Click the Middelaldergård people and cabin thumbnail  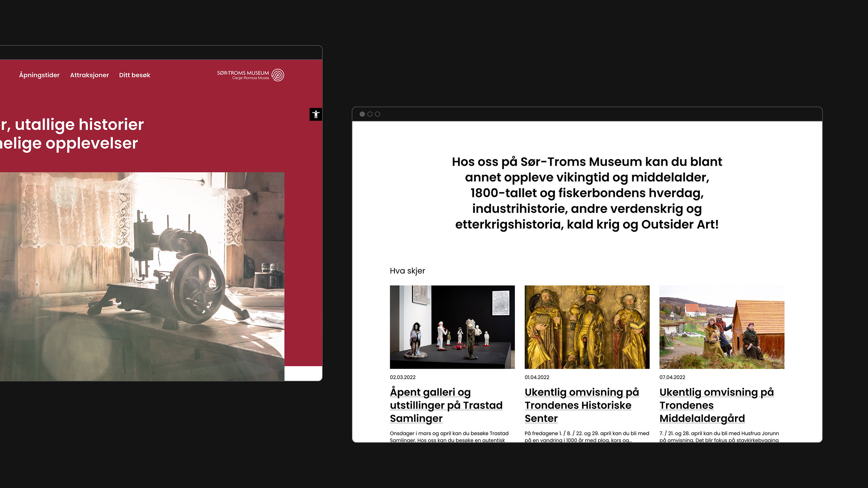721,327
